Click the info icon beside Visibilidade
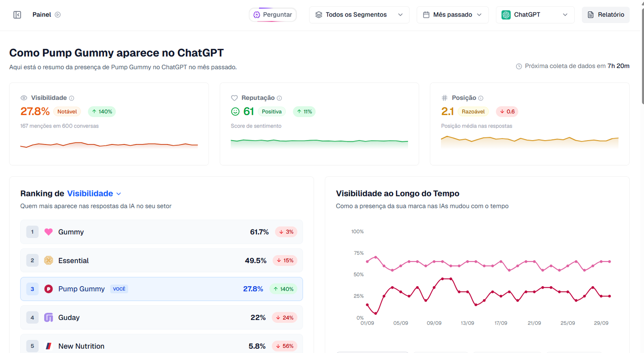 72,98
